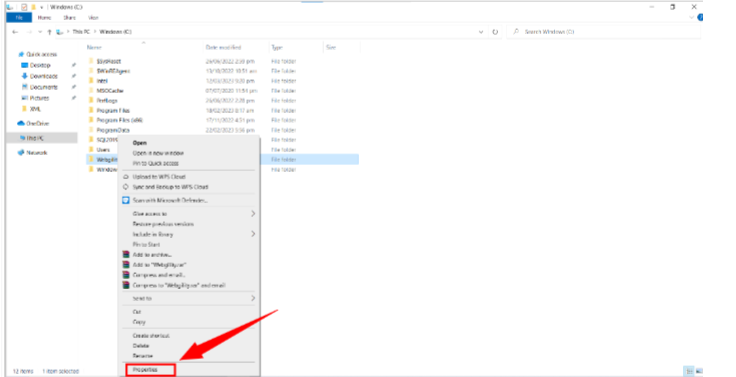Viewport: 736px width, 377px height.
Task: Select the Users folder icon
Action: 91,150
